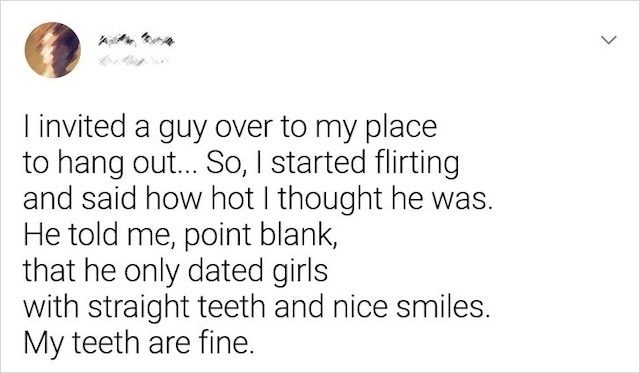Click the line 'with straight teeth and nice smiles'

click(x=256, y=307)
